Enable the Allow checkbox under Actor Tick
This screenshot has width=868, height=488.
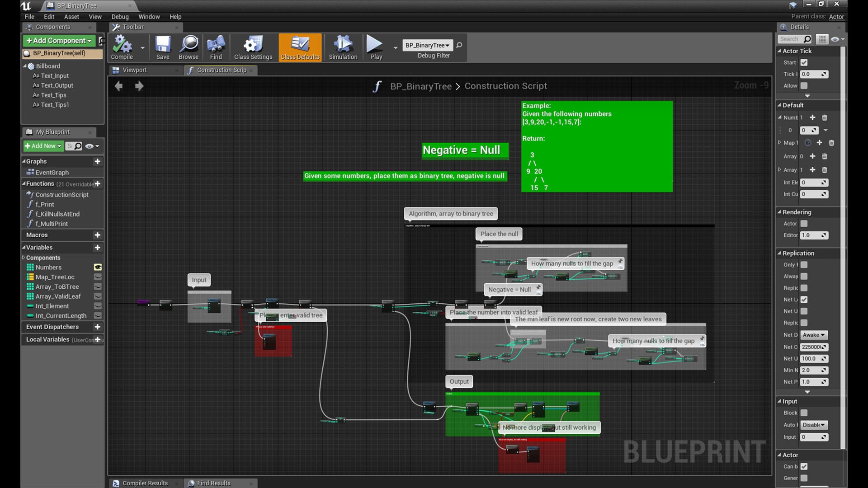pyautogui.click(x=803, y=85)
